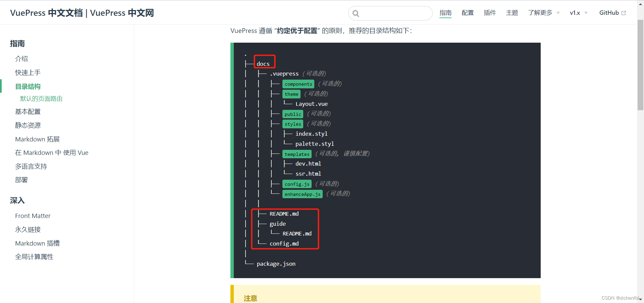This screenshot has height=303, width=644.
Task: Expand the v1.x version dropdown
Action: (579, 13)
